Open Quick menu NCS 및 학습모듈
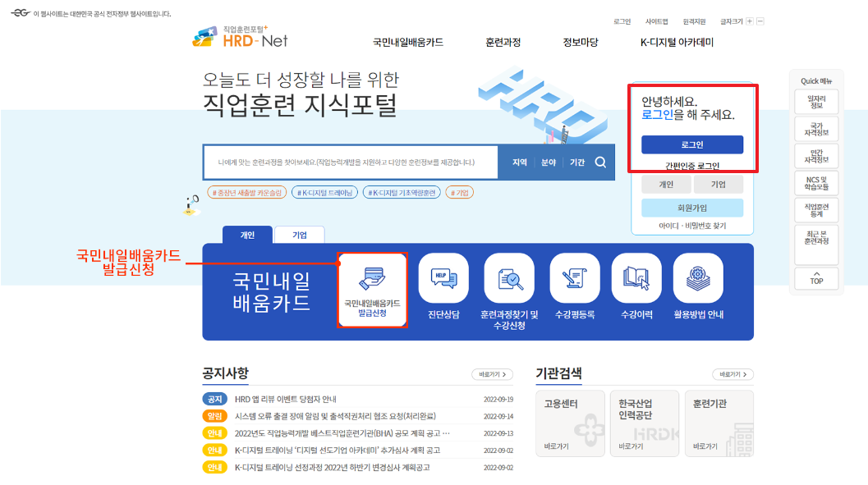 click(x=816, y=183)
